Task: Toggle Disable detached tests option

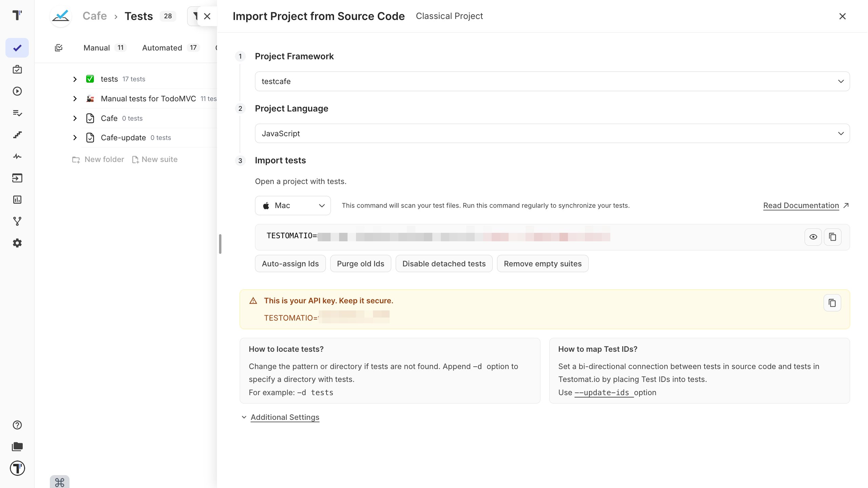Action: 444,264
